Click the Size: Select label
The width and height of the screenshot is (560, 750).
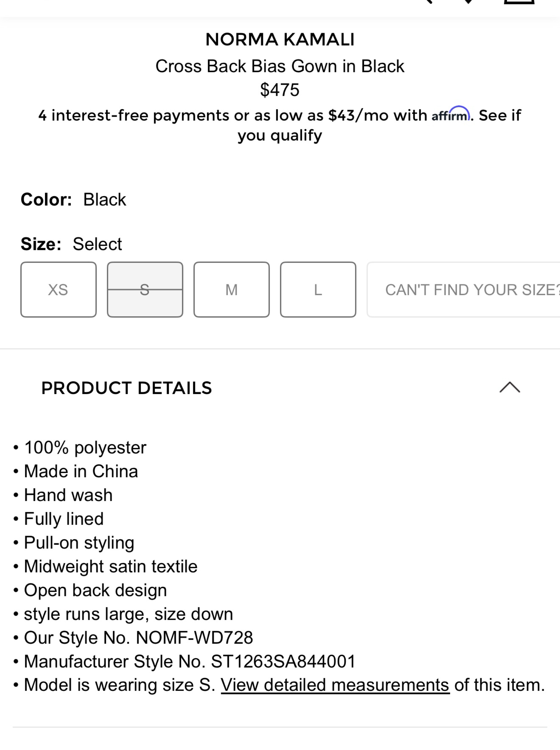tap(71, 244)
